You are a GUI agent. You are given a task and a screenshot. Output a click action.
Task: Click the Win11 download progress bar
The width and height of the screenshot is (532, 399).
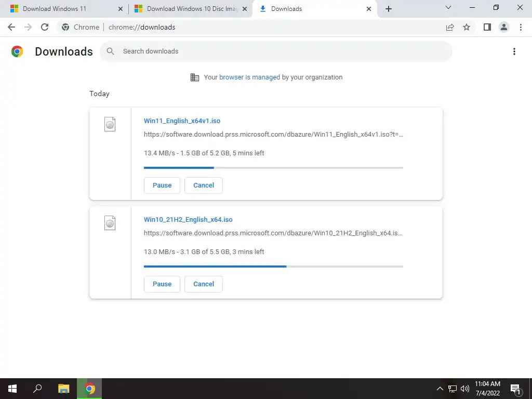tap(273, 168)
